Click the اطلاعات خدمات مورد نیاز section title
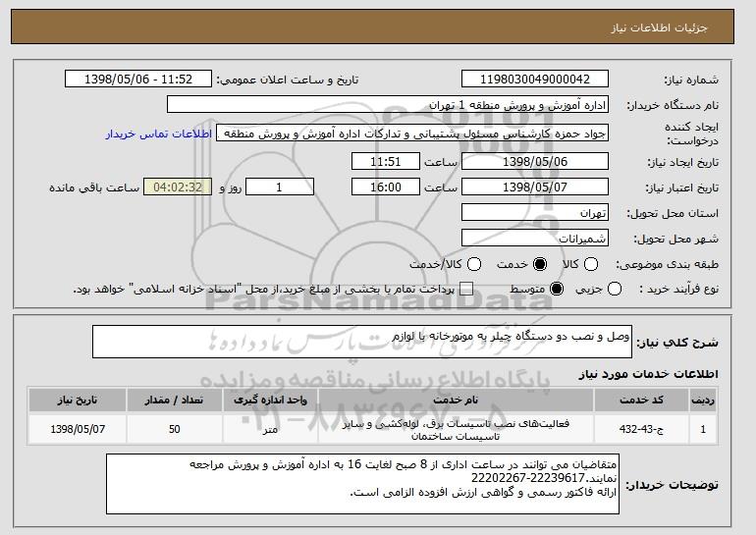The image size is (756, 535). tap(648, 374)
